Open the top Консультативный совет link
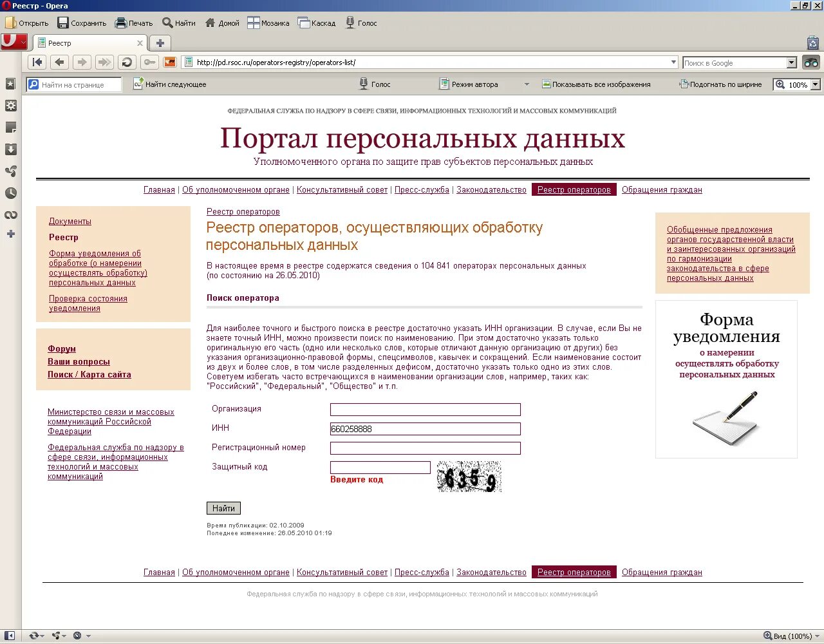This screenshot has width=824, height=644. (342, 189)
